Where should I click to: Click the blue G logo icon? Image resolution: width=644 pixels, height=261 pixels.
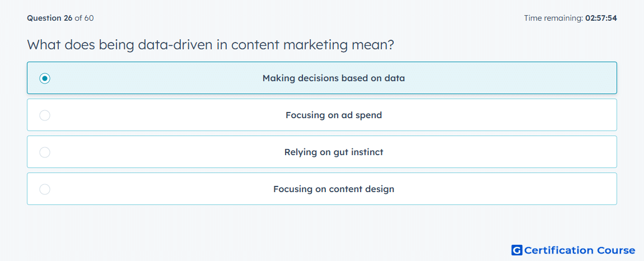[517, 250]
